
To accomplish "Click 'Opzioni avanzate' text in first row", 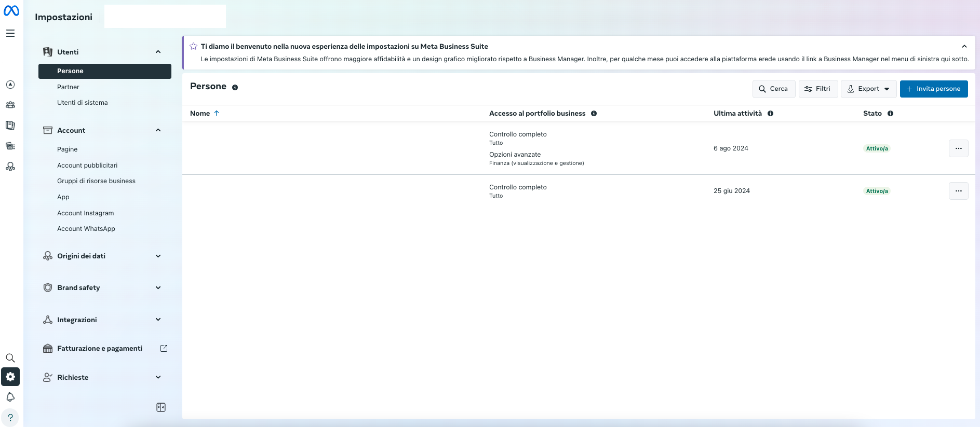I will coord(515,155).
